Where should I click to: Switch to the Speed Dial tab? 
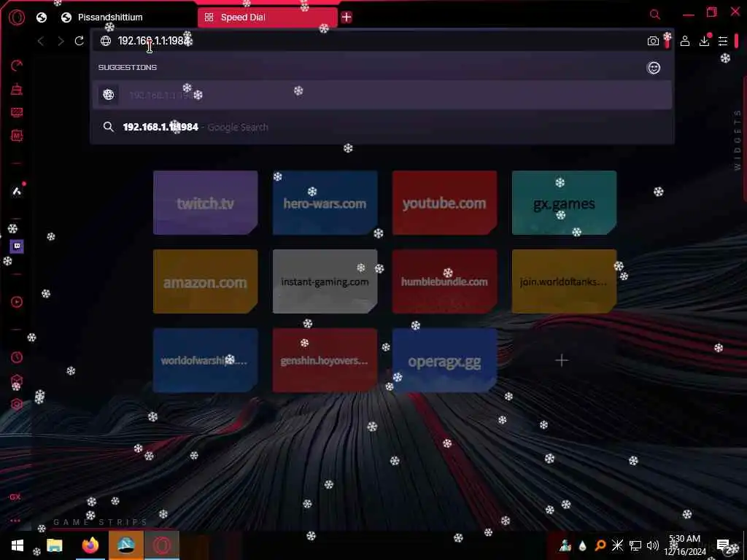(x=267, y=17)
